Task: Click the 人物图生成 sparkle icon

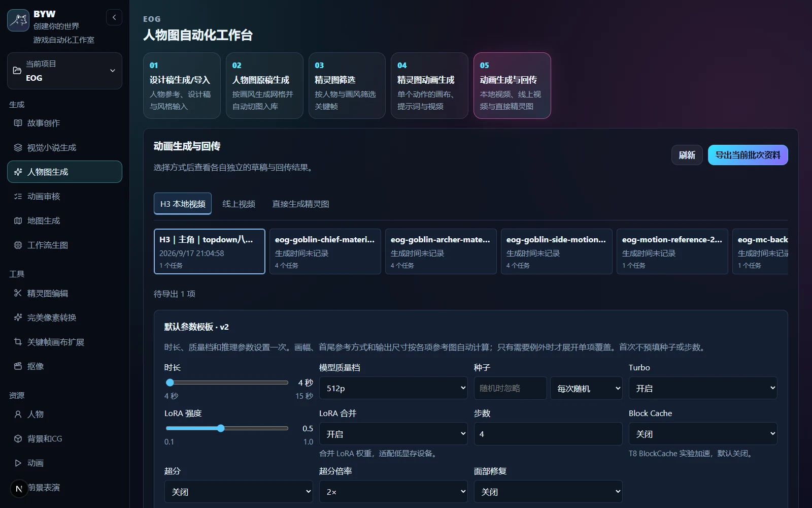Action: click(18, 172)
